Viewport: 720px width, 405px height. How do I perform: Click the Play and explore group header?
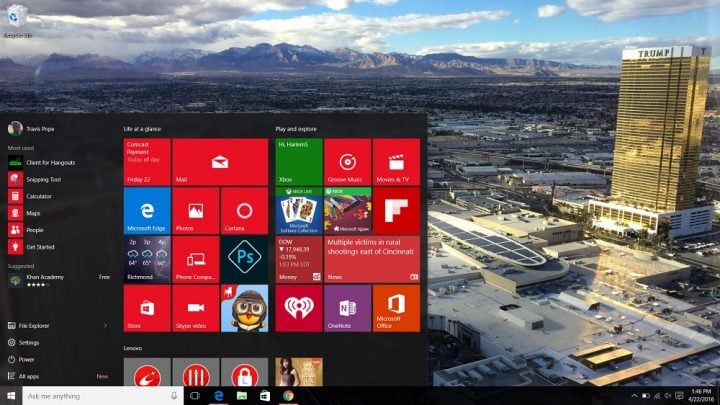point(296,129)
